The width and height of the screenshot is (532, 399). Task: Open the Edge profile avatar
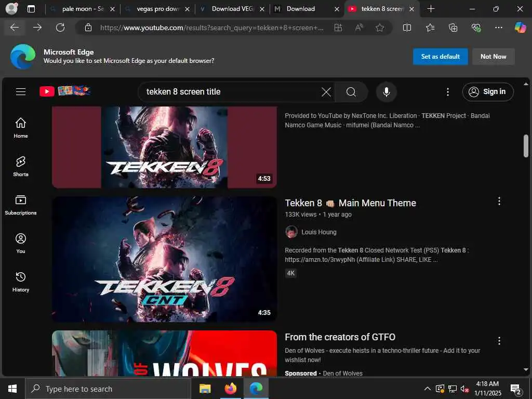[x=11, y=8]
